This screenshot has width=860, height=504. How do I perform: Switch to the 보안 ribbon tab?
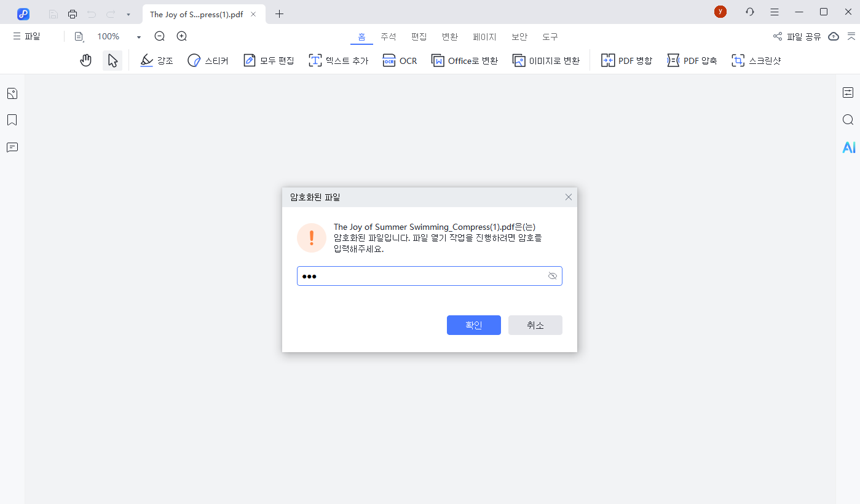519,36
